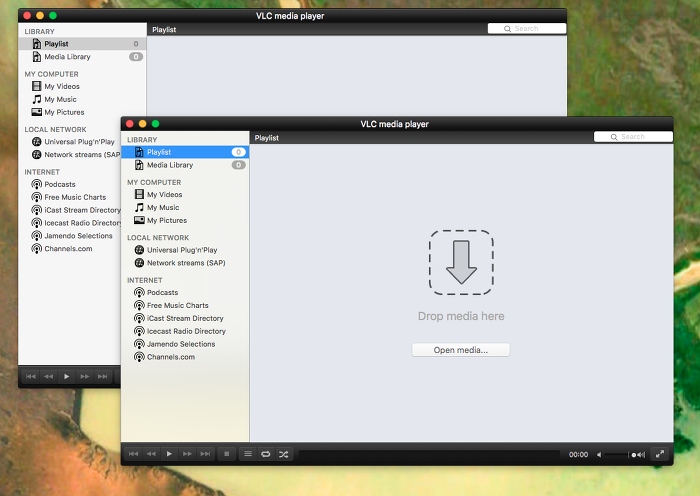Click front window Playlist column header

pyautogui.click(x=267, y=138)
